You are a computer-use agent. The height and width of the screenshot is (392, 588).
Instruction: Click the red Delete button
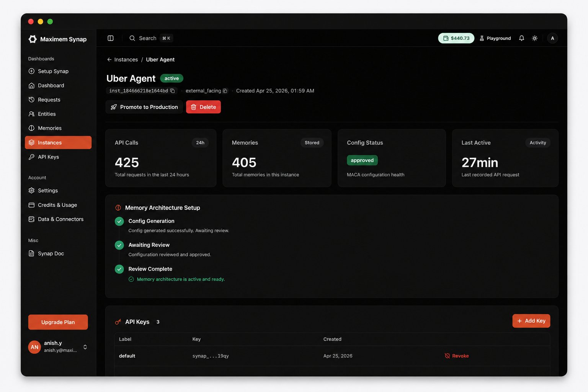203,107
